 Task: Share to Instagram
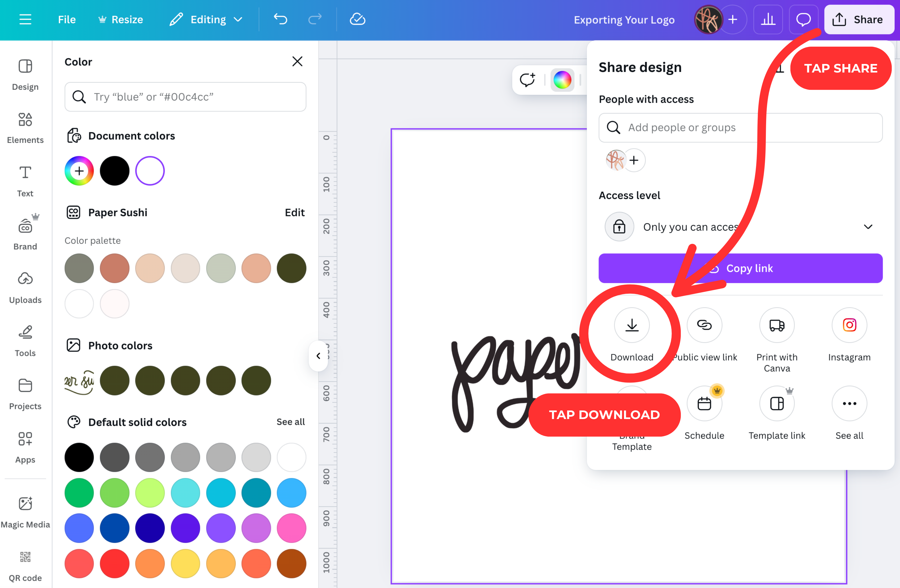(849, 335)
